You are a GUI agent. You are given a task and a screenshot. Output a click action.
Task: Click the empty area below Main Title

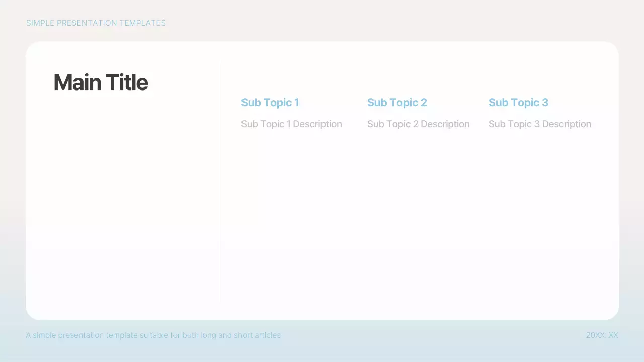101,151
